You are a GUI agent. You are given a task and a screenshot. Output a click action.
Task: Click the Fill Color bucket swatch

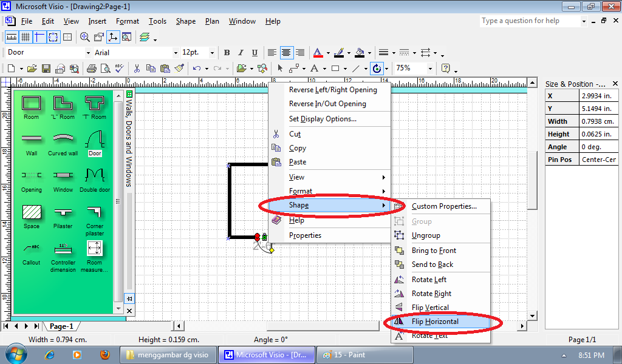[x=360, y=53]
